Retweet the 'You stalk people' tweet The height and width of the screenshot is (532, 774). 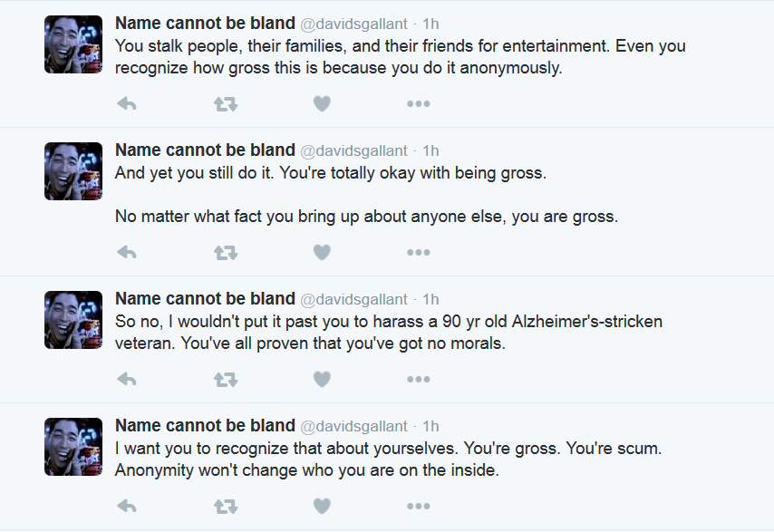(x=226, y=104)
